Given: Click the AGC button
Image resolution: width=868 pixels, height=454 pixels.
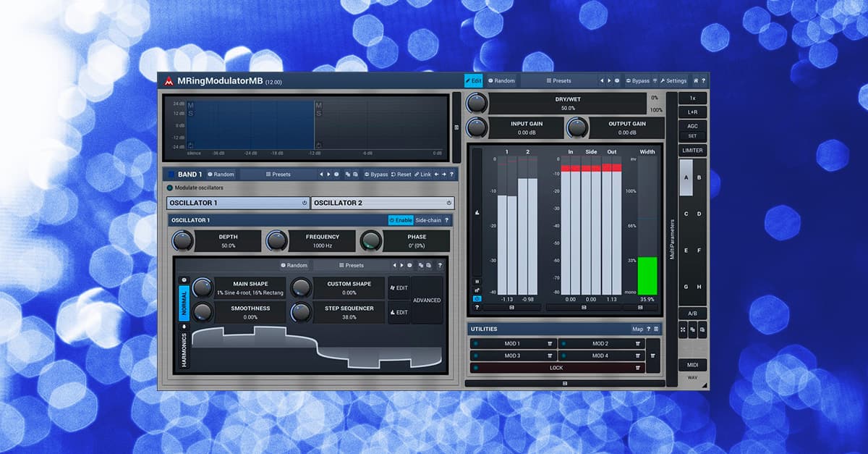Looking at the screenshot, I should (692, 126).
